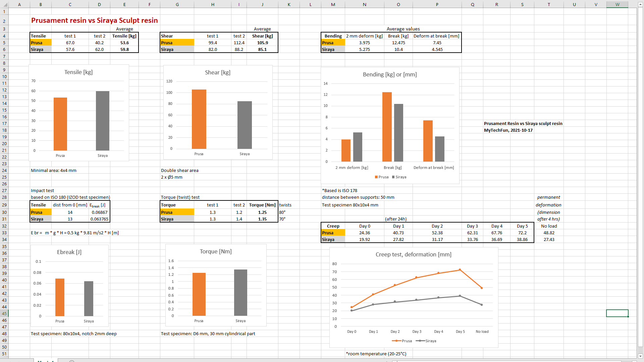The image size is (644, 362).
Task: Select the 'Bending [kg] or [mm]' chart title
Action: click(x=390, y=74)
